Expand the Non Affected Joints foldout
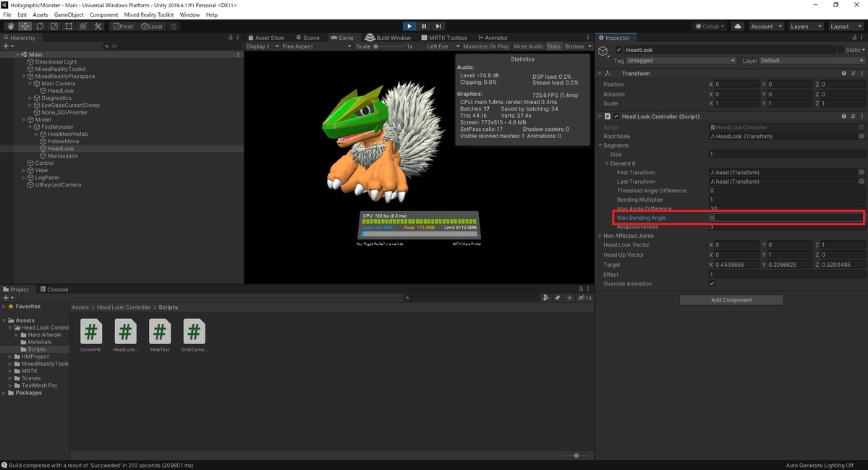This screenshot has width=868, height=470. [600, 236]
